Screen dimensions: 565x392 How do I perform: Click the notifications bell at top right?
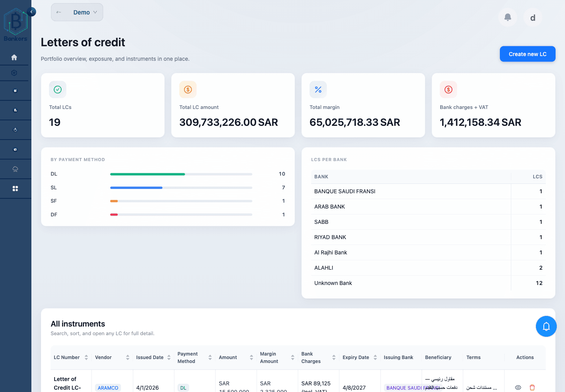point(507,17)
